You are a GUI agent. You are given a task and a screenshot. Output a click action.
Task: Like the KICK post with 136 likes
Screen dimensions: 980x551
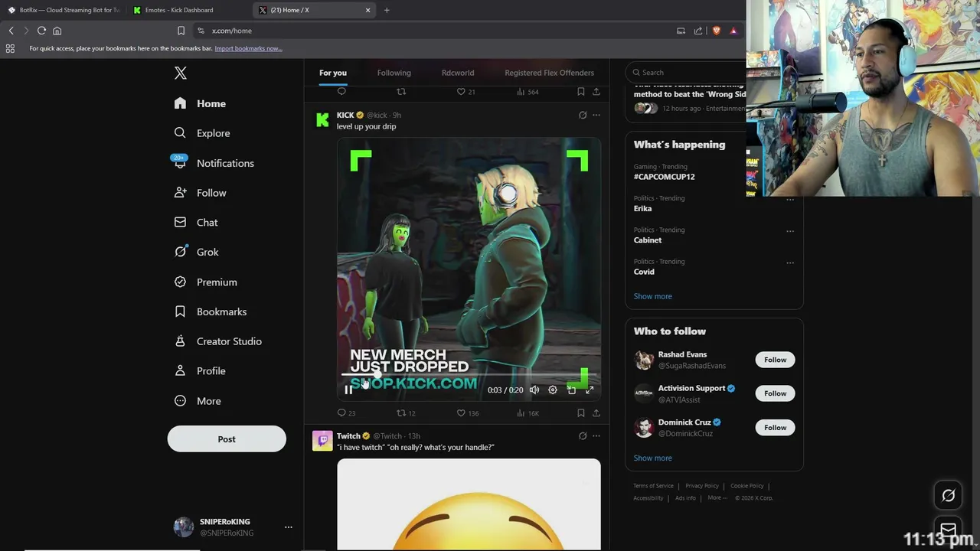point(467,413)
